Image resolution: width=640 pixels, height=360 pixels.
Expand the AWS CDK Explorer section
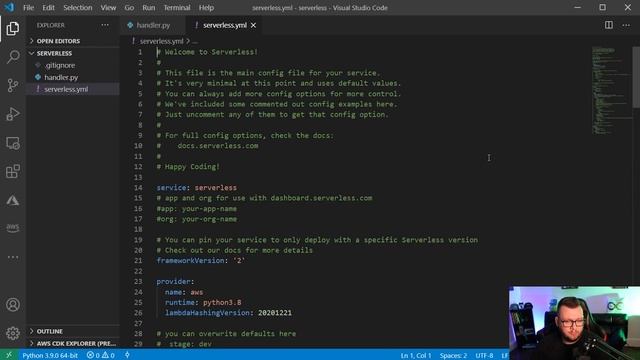(76, 344)
